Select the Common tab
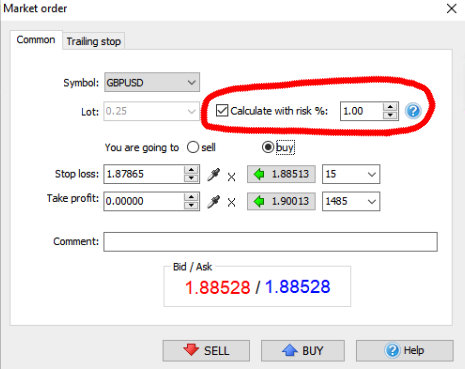Viewport: 465px width, 369px height. [x=36, y=40]
